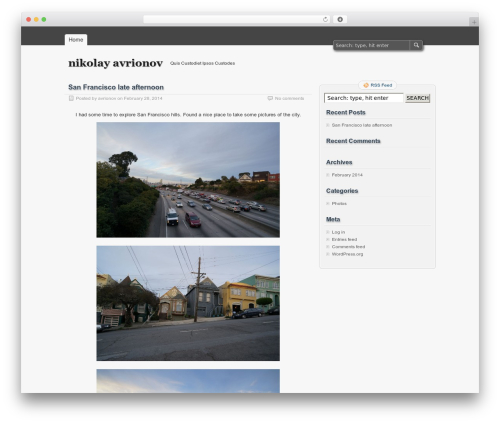This screenshot has height=423, width=500.
Task: Open the No comments link
Action: [289, 98]
